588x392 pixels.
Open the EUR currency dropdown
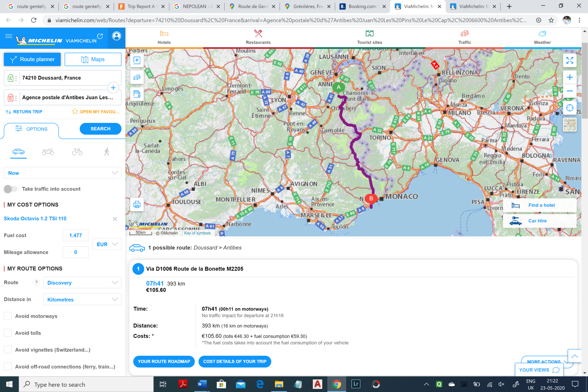tap(107, 244)
